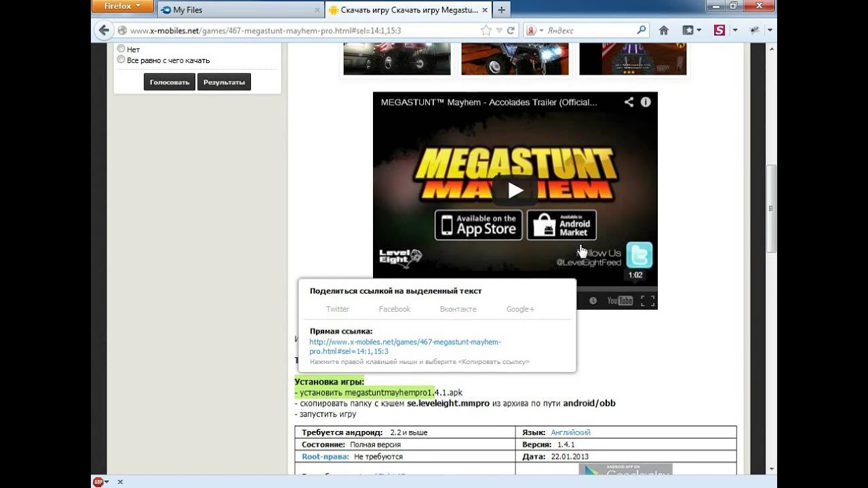Expand dropdown arrow beside the bug addon icon
The height and width of the screenshot is (488, 868).
[770, 30]
